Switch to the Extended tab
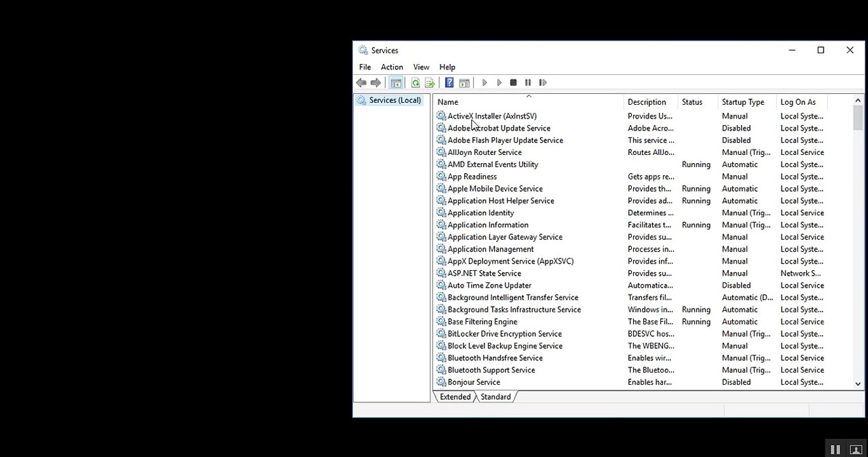 [x=455, y=397]
